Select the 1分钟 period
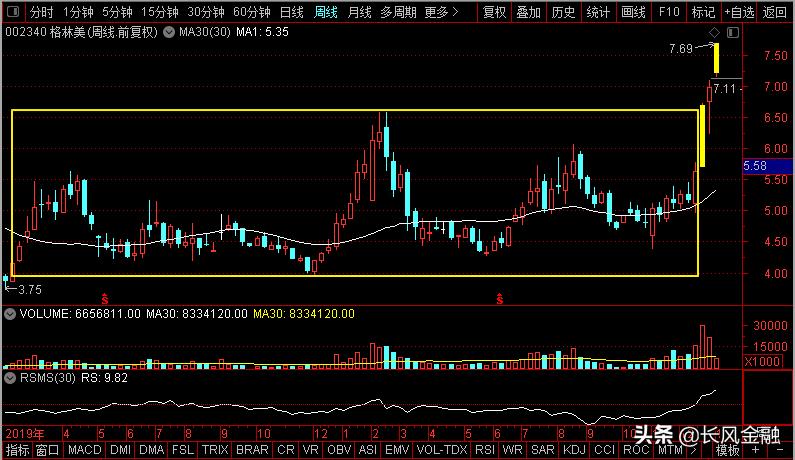Viewport: 795px width, 460px height. tap(78, 12)
